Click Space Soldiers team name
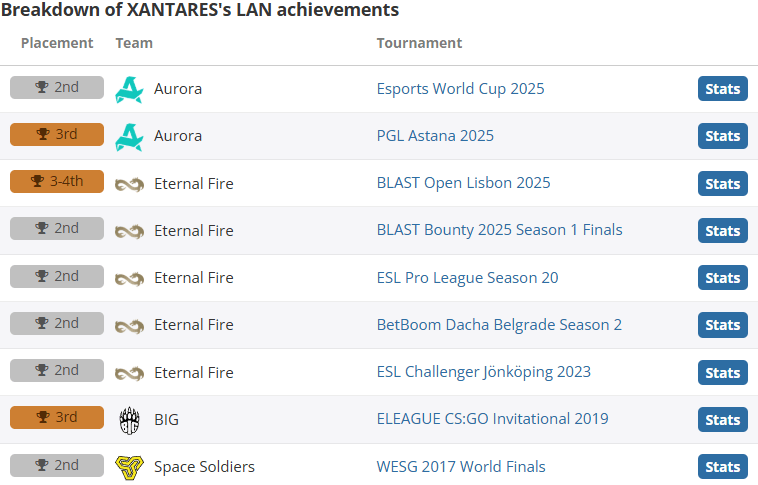758x485 pixels. (x=204, y=467)
